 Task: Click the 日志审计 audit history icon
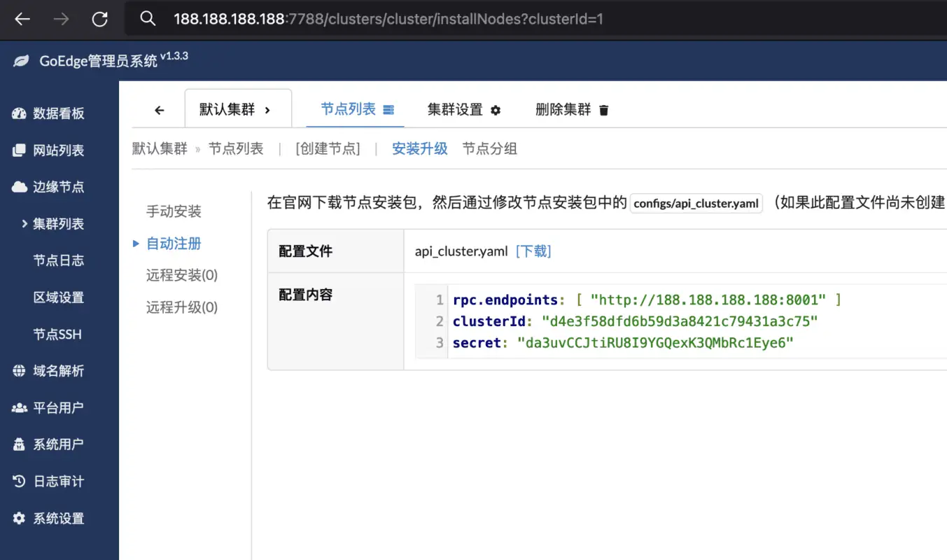pyautogui.click(x=19, y=481)
